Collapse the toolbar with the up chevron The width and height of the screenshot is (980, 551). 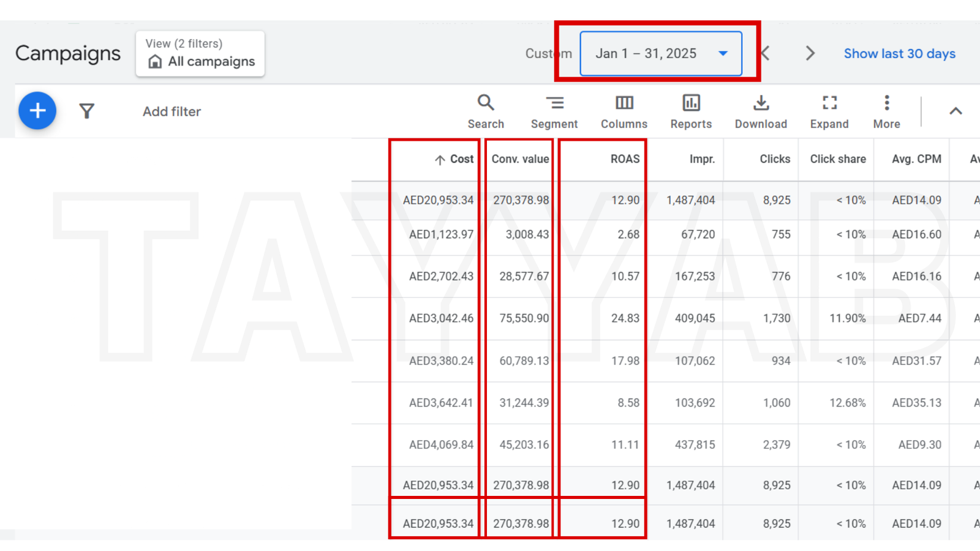(956, 111)
